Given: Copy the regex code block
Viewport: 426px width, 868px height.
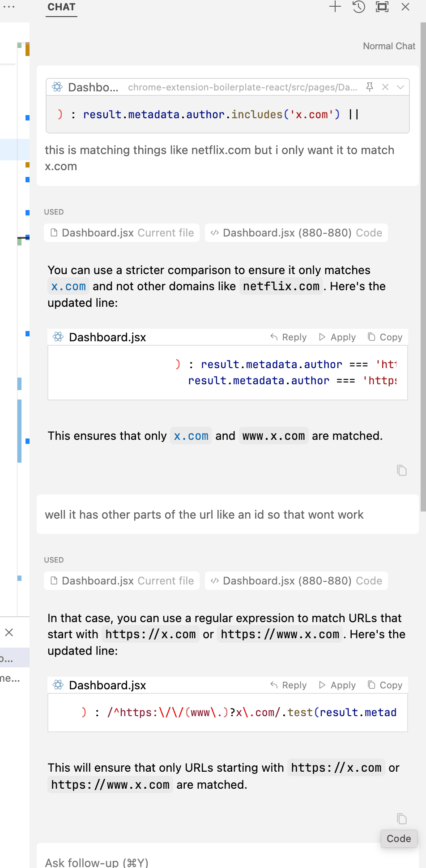Looking at the screenshot, I should (x=385, y=685).
